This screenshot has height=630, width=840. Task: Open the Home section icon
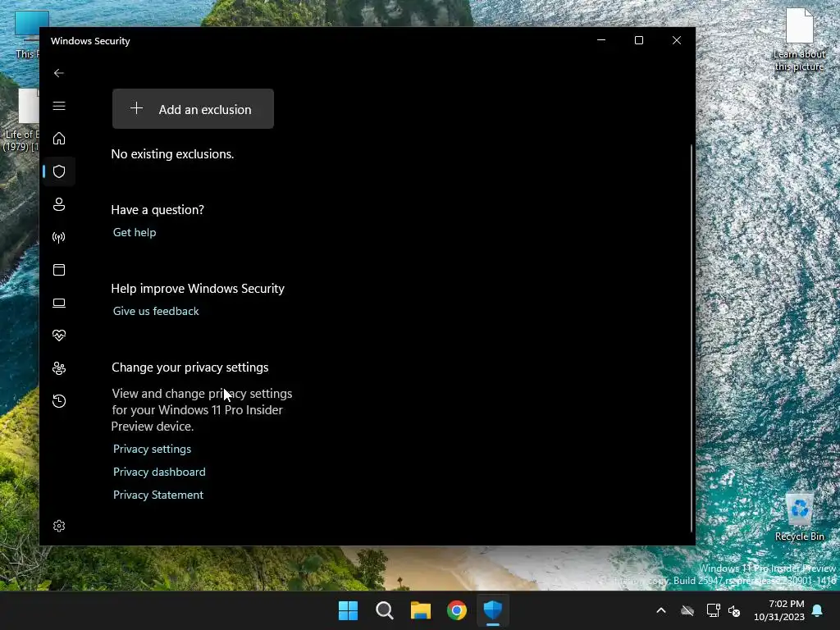(x=59, y=139)
